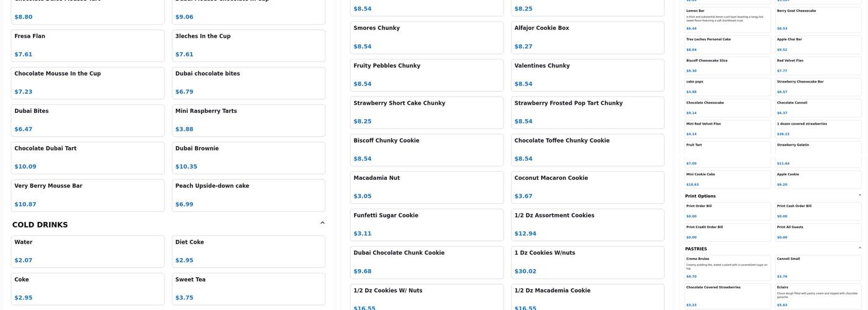868x310 pixels.
Task: Pick the Smores Chunky cookie
Action: (x=427, y=37)
